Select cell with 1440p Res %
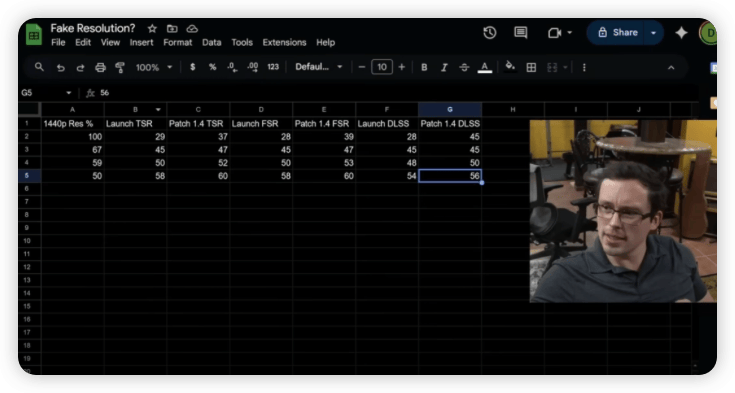This screenshot has width=735, height=393. point(73,123)
